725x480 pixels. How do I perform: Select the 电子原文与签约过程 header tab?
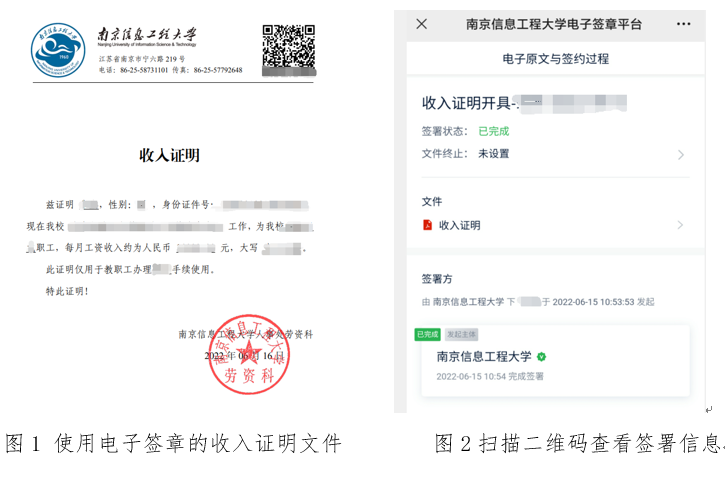point(555,59)
